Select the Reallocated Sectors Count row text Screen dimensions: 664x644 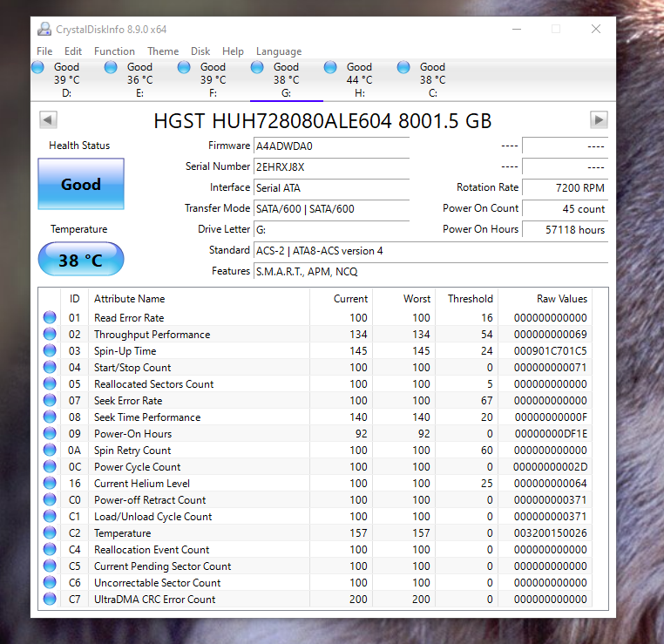click(153, 384)
